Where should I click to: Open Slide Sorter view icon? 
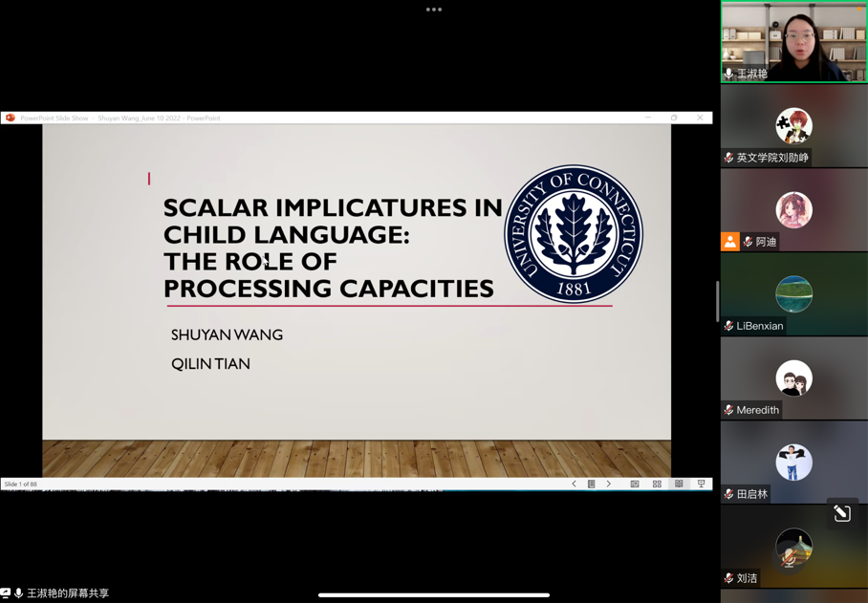click(657, 485)
